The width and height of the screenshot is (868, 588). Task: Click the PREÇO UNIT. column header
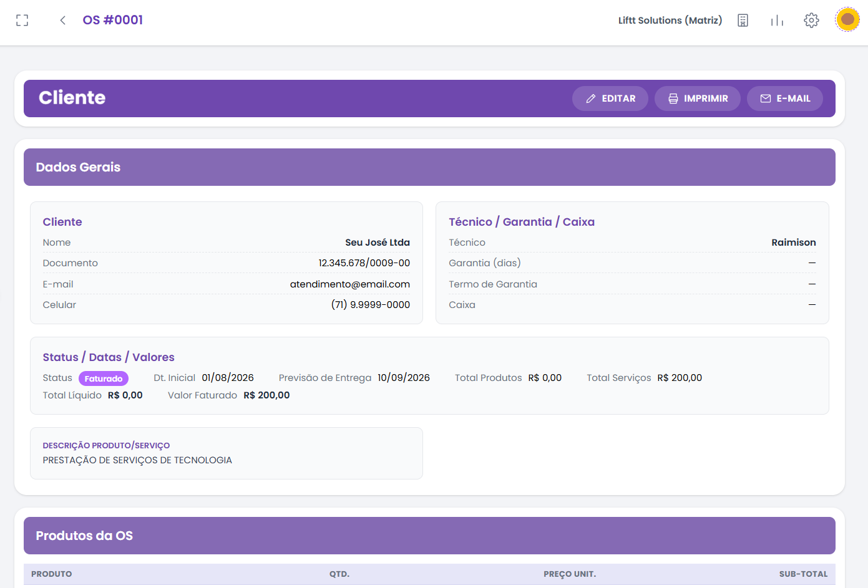tap(570, 574)
